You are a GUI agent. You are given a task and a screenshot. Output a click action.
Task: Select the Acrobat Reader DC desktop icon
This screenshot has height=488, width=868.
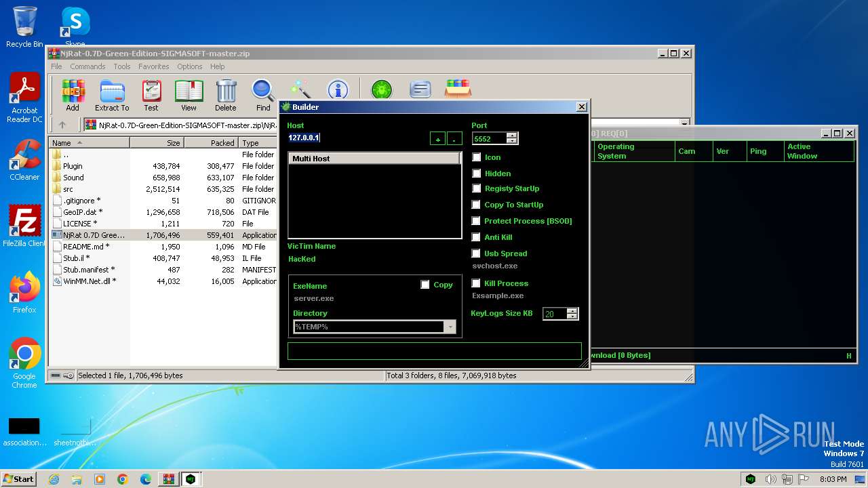click(x=24, y=98)
